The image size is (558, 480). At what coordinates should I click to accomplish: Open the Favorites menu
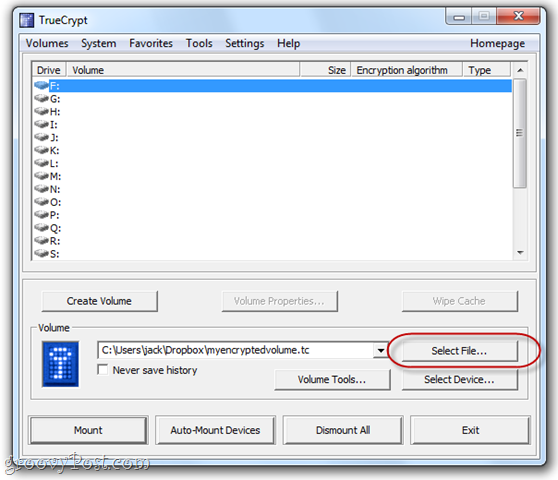pos(151,43)
